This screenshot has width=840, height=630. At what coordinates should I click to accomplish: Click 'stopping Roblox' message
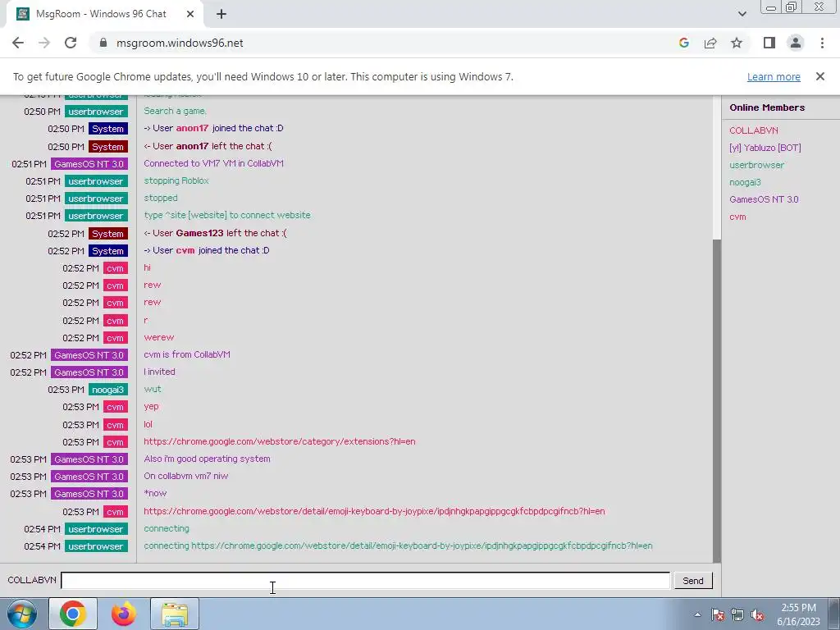tap(176, 180)
